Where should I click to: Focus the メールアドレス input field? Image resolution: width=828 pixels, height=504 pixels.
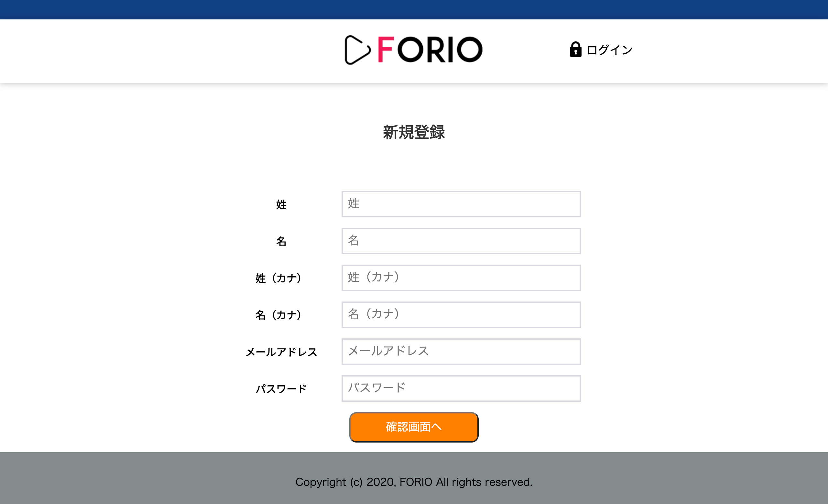click(x=460, y=351)
